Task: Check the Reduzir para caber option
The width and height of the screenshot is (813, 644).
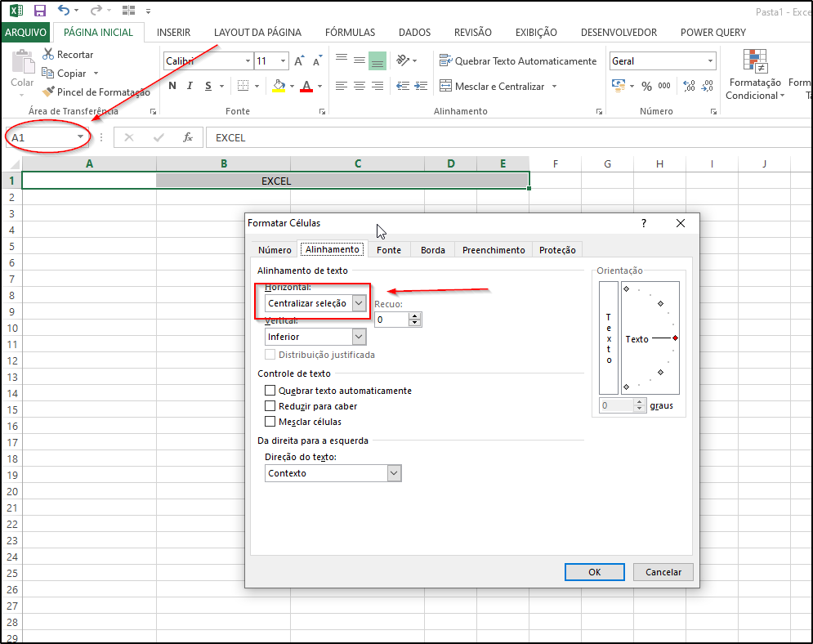Action: pos(270,406)
